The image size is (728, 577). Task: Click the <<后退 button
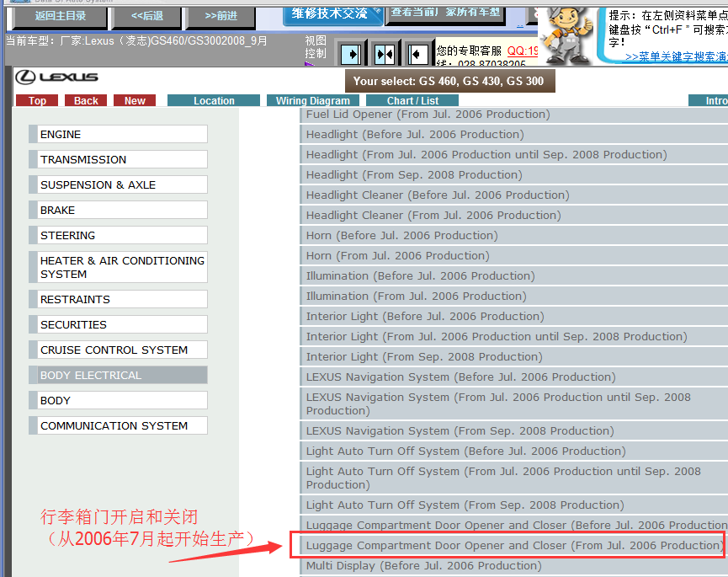tap(147, 16)
